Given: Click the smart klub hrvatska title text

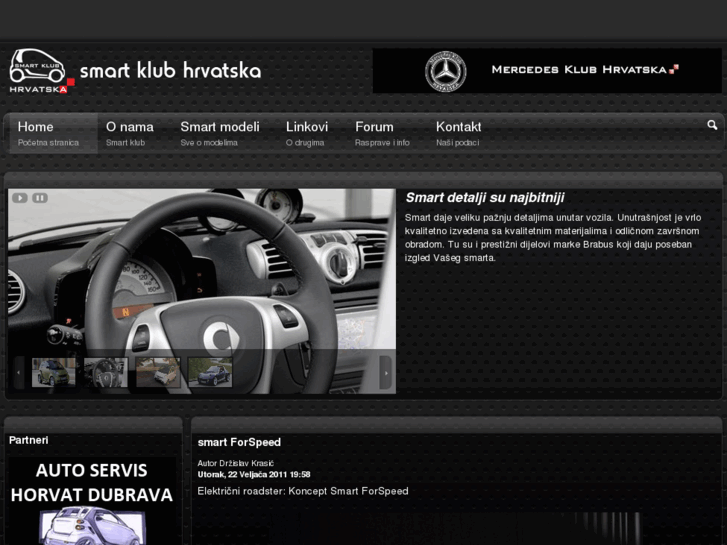Looking at the screenshot, I should [170, 71].
